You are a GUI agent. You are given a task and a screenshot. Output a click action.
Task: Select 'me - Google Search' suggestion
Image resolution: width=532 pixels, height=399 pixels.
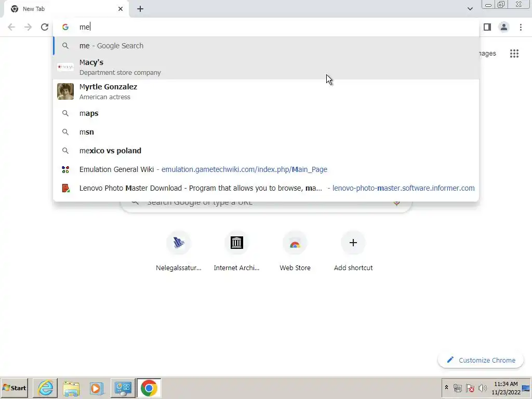click(266, 46)
